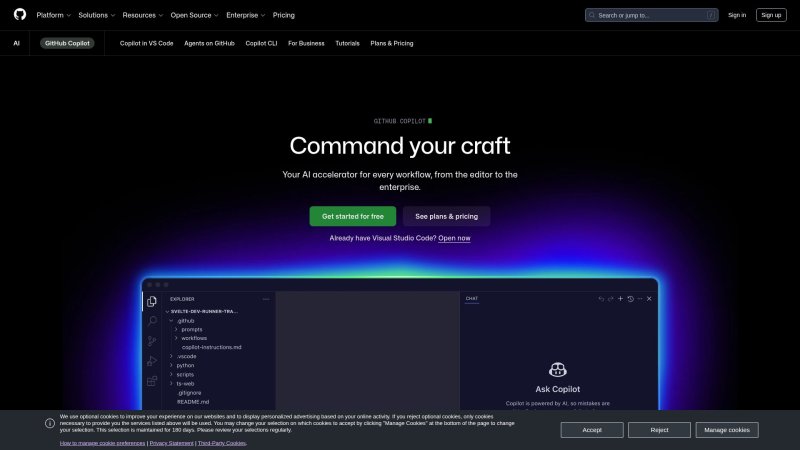The height and width of the screenshot is (450, 800).
Task: Close the chat panel with X icon
Action: tap(649, 299)
